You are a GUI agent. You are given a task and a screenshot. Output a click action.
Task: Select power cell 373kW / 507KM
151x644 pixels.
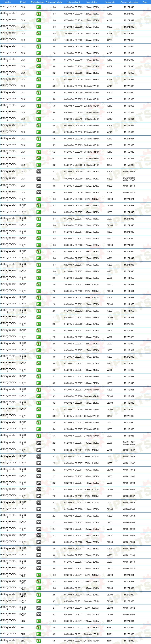pyautogui.click(x=92, y=165)
